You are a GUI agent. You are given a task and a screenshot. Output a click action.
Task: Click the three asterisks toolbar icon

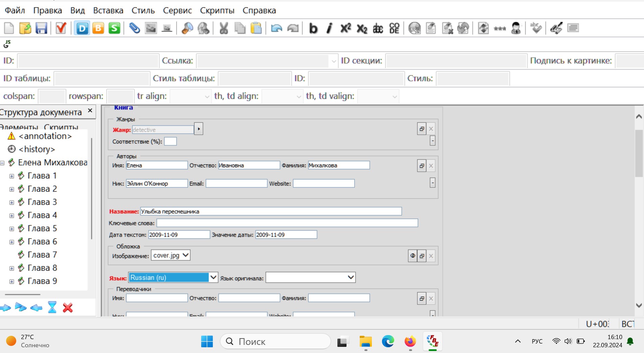[500, 28]
